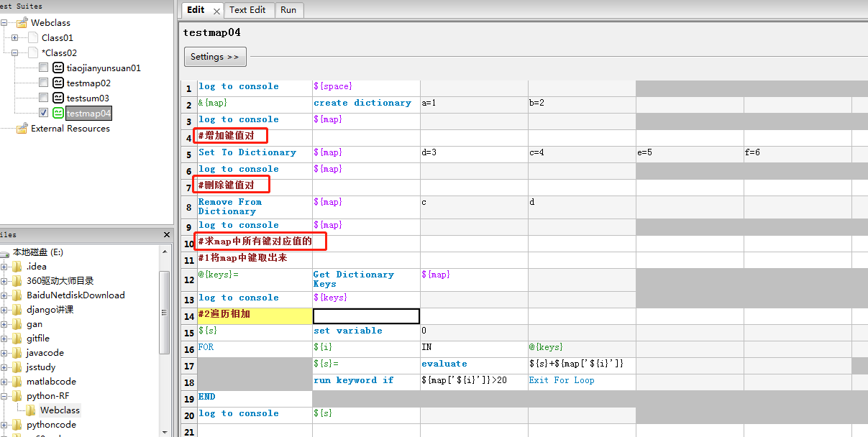Check the testsum03 test checkbox
868x437 pixels.
pyautogui.click(x=44, y=98)
